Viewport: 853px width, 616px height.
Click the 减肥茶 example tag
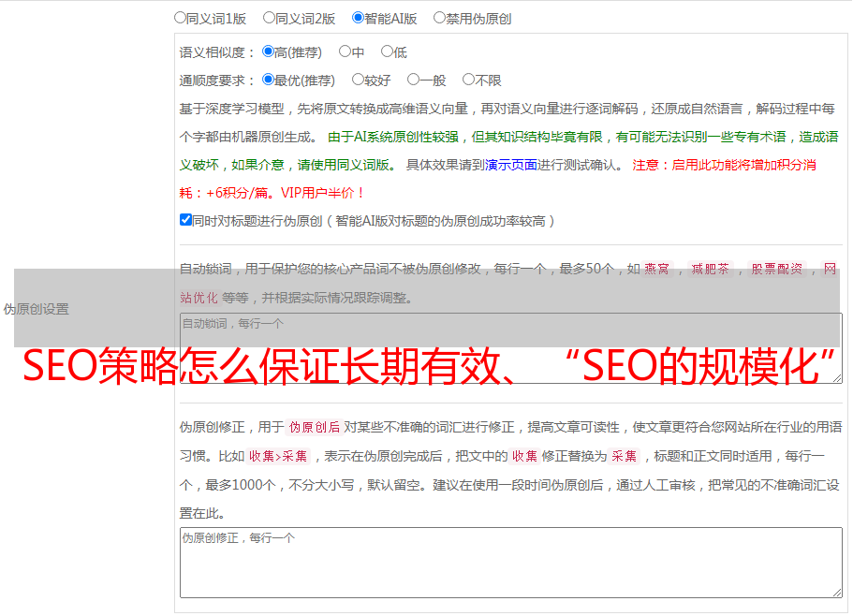pyautogui.click(x=710, y=269)
